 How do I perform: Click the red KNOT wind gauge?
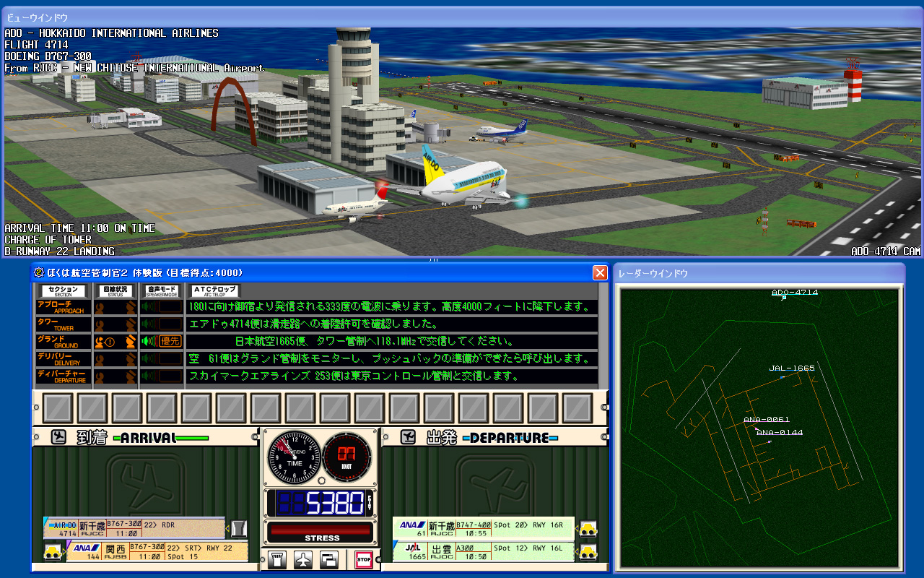(347, 457)
